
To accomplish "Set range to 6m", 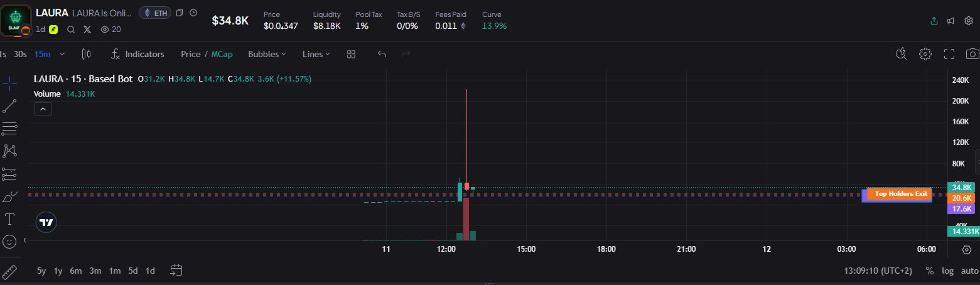I will (76, 271).
